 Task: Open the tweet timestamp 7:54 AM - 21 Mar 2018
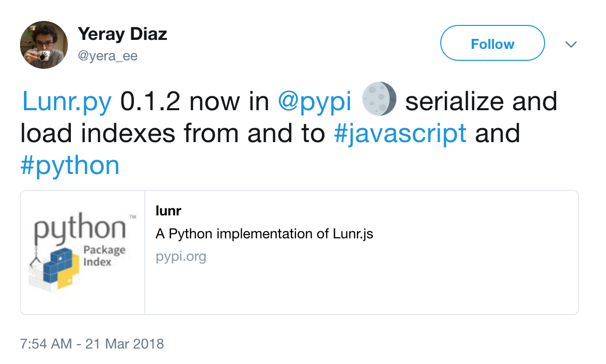point(92,344)
